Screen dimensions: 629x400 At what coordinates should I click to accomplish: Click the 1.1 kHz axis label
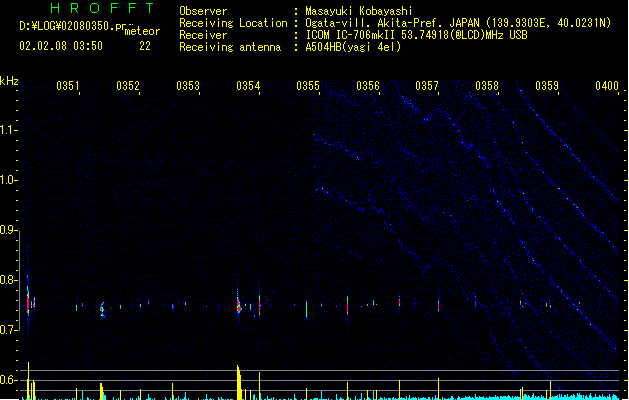pos(8,130)
